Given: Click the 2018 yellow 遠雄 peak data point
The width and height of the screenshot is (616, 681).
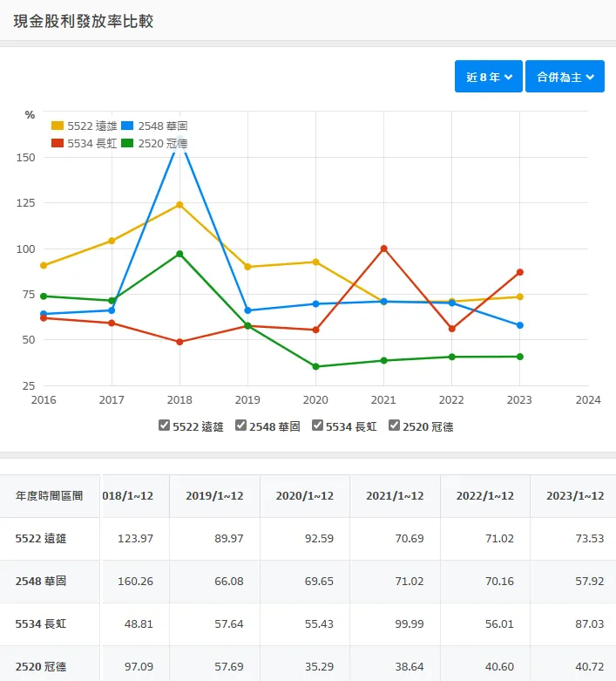Looking at the screenshot, I should click(179, 205).
